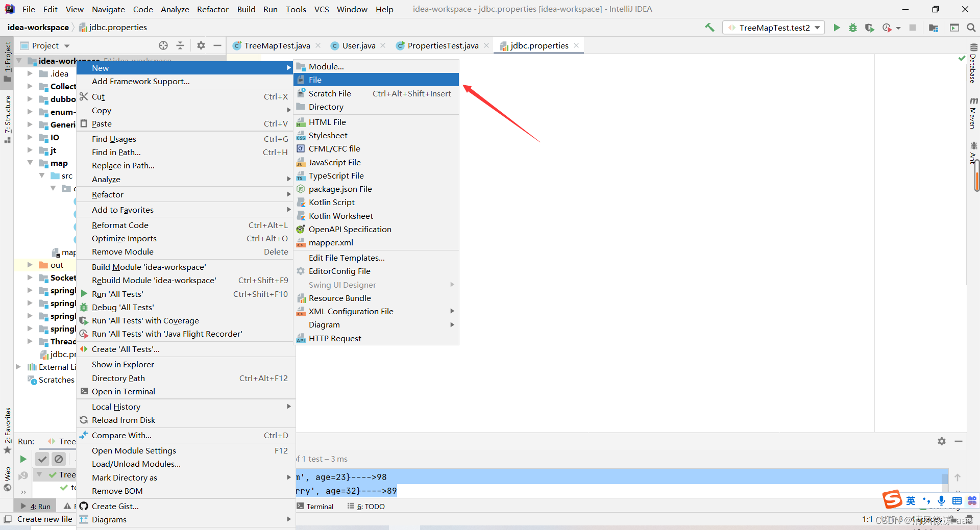Open the Database tool window
The image size is (980, 530).
point(973,64)
